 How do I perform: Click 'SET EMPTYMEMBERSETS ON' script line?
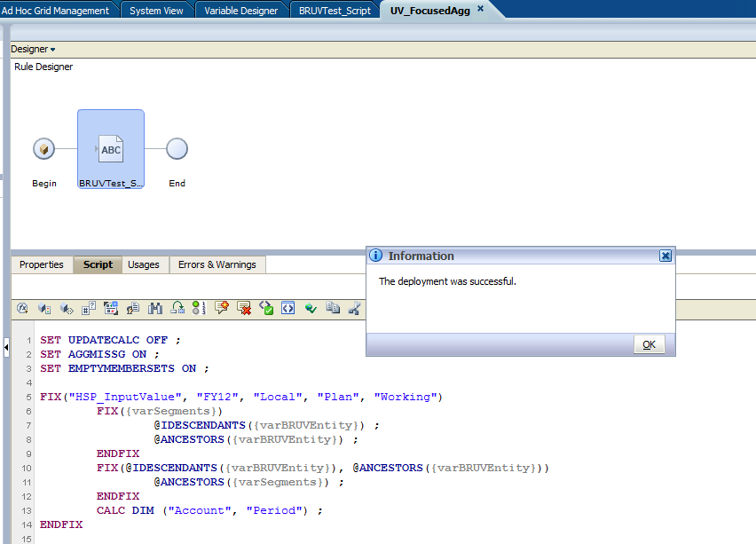[124, 368]
